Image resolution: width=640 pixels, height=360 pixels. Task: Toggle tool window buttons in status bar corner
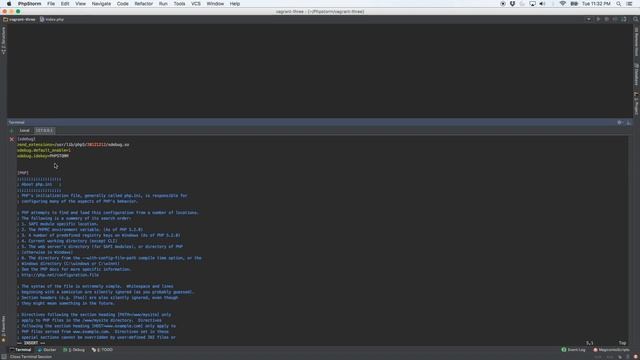pyautogui.click(x=4, y=357)
